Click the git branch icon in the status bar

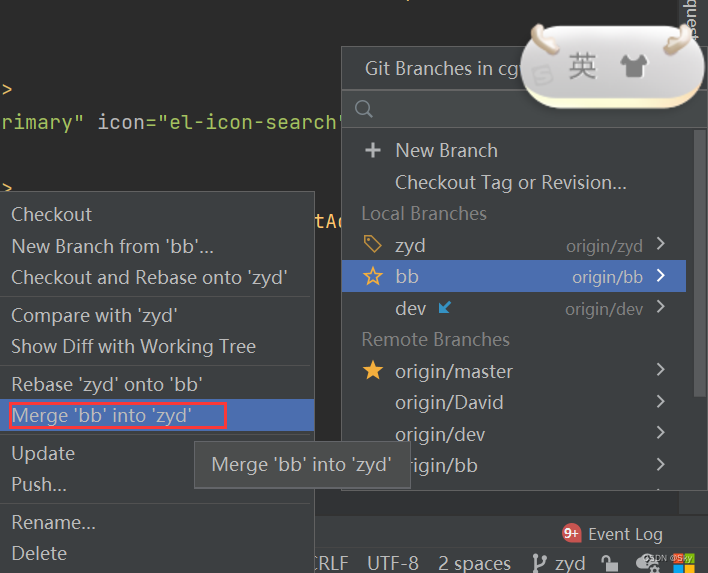pos(539,563)
